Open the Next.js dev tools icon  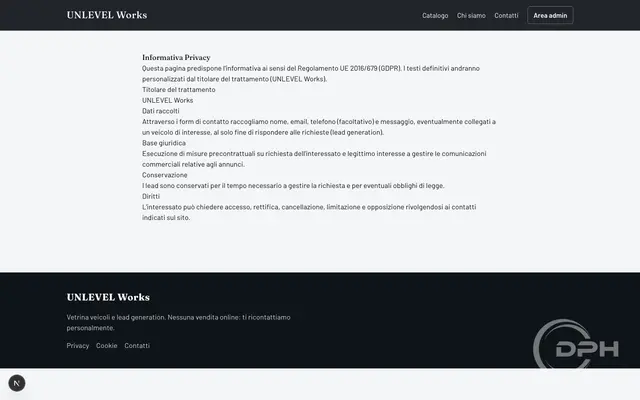(x=17, y=383)
